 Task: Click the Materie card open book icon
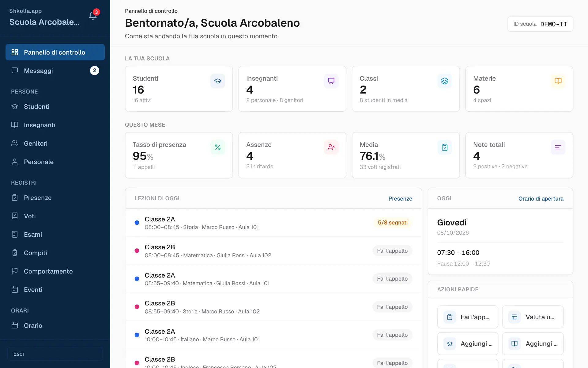coord(558,81)
